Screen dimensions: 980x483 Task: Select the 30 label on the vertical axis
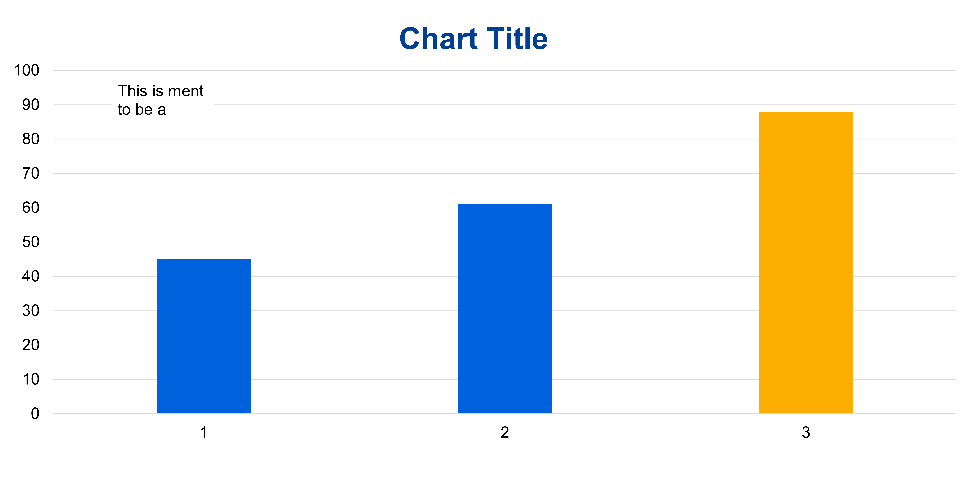tap(30, 311)
